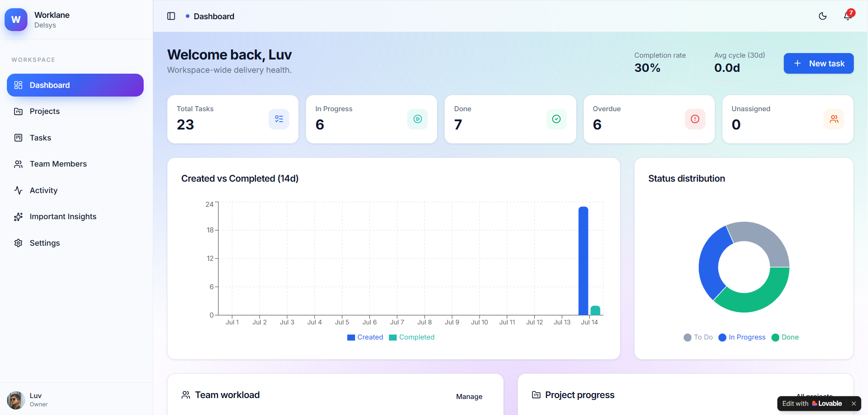The height and width of the screenshot is (415, 868).
Task: Click Manage in Team workload
Action: pos(469,396)
